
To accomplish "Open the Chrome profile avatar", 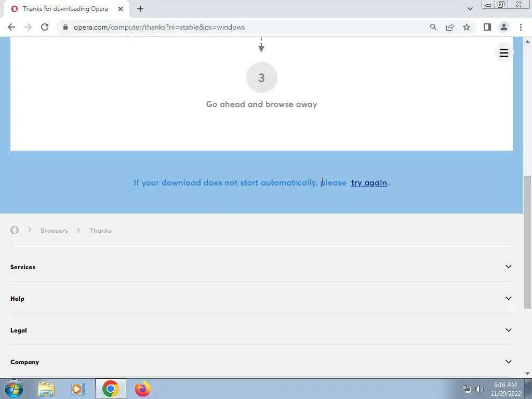I will pyautogui.click(x=504, y=27).
